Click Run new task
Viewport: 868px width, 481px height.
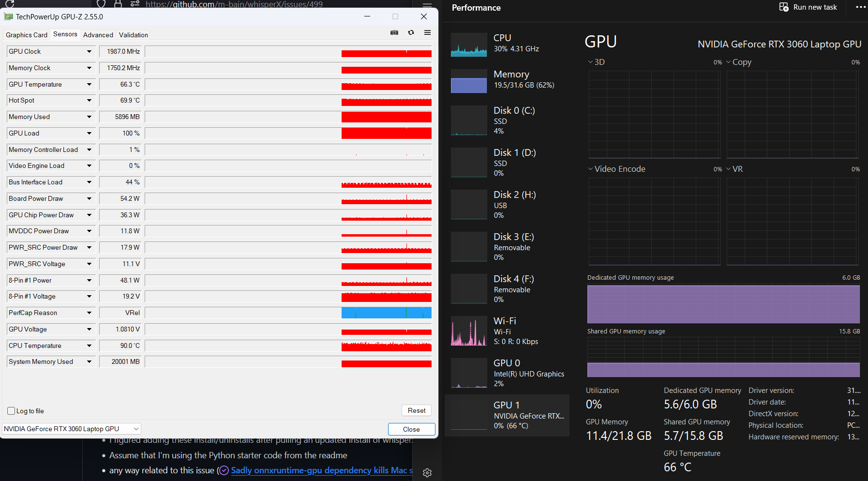click(808, 7)
